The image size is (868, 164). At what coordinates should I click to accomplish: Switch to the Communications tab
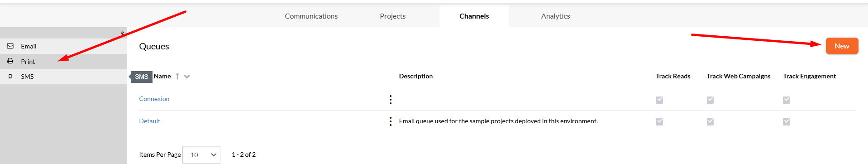311,16
